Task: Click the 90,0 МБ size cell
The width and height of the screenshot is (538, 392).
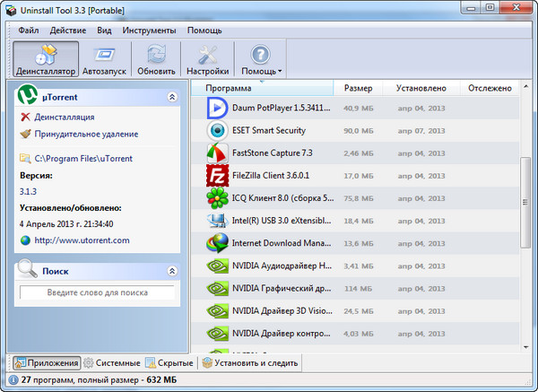Action: tap(358, 131)
